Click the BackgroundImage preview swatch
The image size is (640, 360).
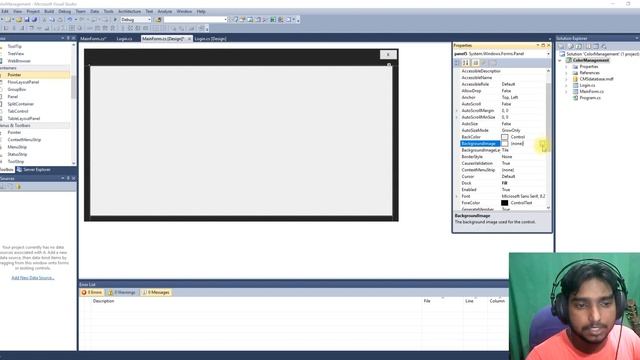[x=504, y=144]
